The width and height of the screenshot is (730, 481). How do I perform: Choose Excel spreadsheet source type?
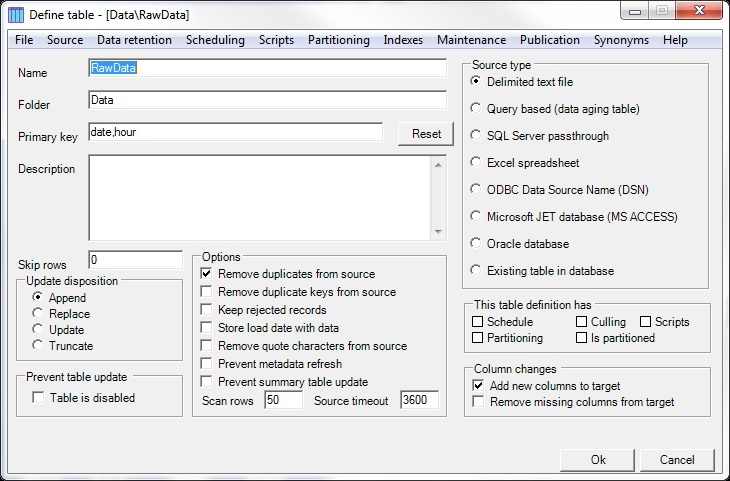(476, 163)
